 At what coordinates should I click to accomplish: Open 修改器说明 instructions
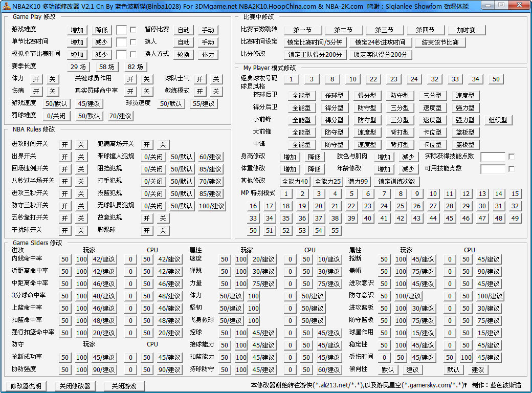[x=26, y=386]
